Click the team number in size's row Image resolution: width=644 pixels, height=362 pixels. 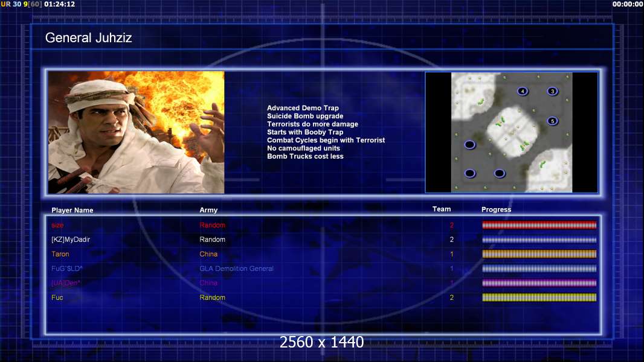click(x=452, y=225)
